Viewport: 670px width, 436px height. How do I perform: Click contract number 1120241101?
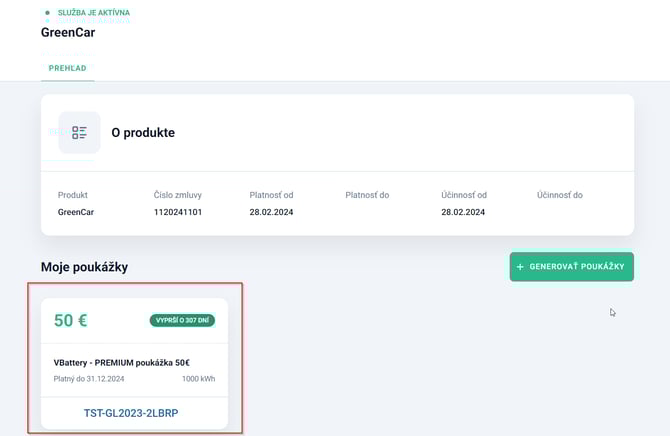tap(178, 212)
